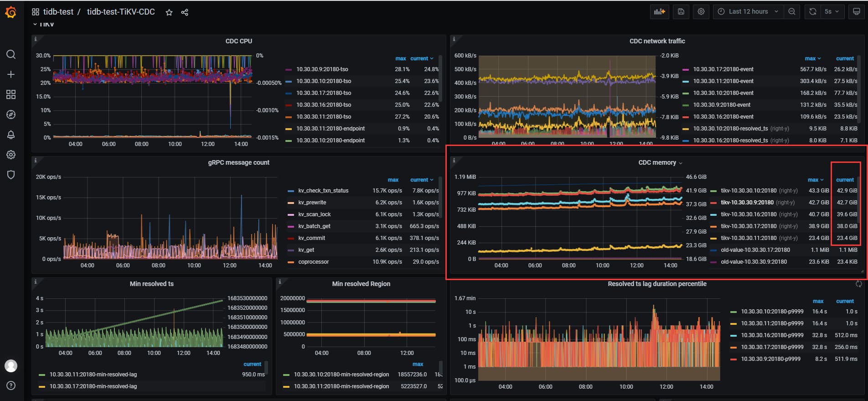Image resolution: width=868 pixels, height=401 pixels.
Task: Open the Explore compass icon
Action: [x=11, y=115]
